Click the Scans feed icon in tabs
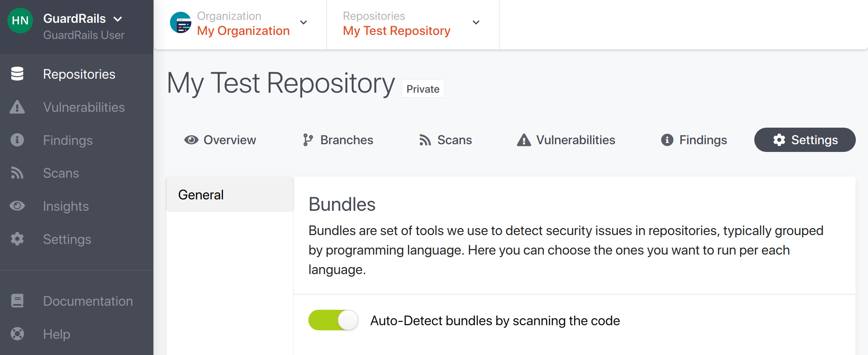 coord(425,140)
